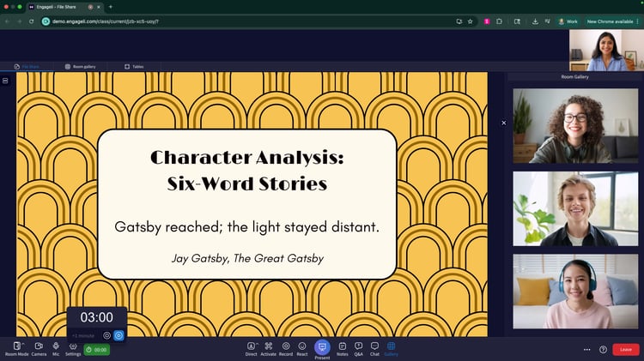Open the React emoji icon
Image resolution: width=644 pixels, height=361 pixels.
pos(302,346)
